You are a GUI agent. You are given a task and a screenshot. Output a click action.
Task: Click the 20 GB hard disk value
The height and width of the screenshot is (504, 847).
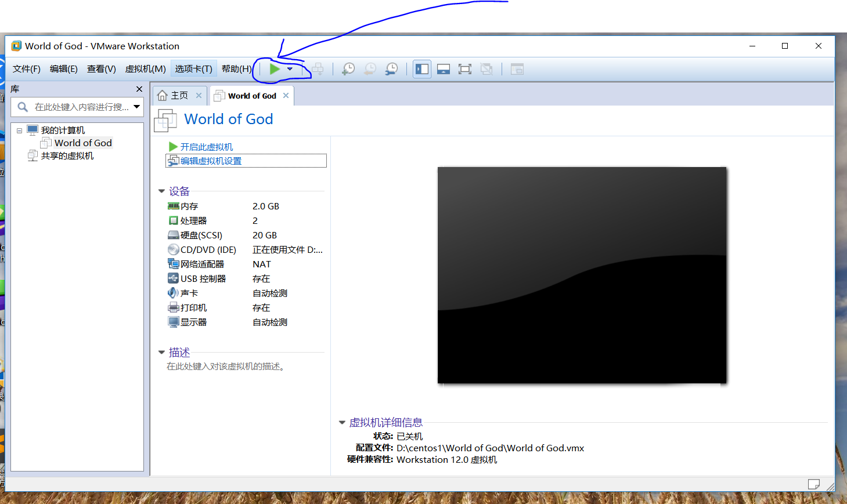(265, 235)
